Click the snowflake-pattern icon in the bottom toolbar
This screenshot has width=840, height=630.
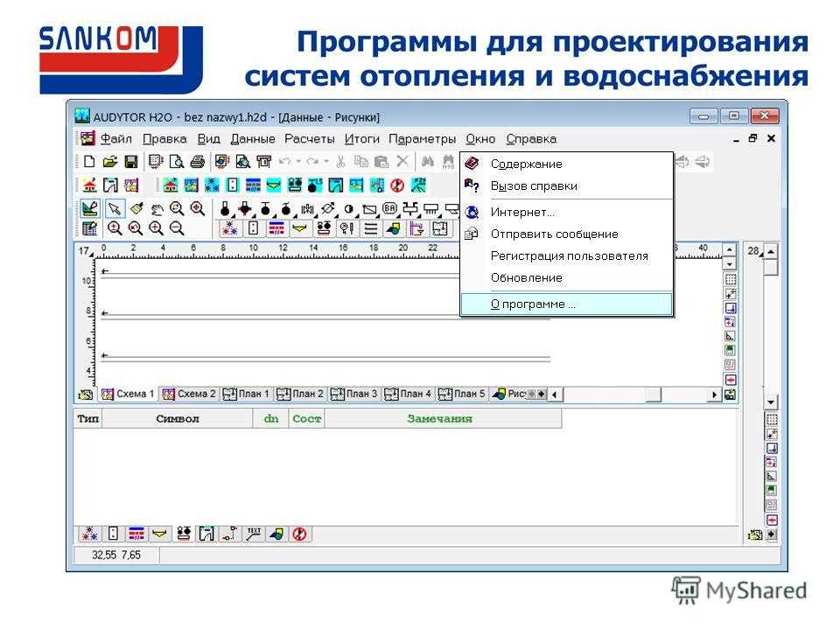point(89,534)
